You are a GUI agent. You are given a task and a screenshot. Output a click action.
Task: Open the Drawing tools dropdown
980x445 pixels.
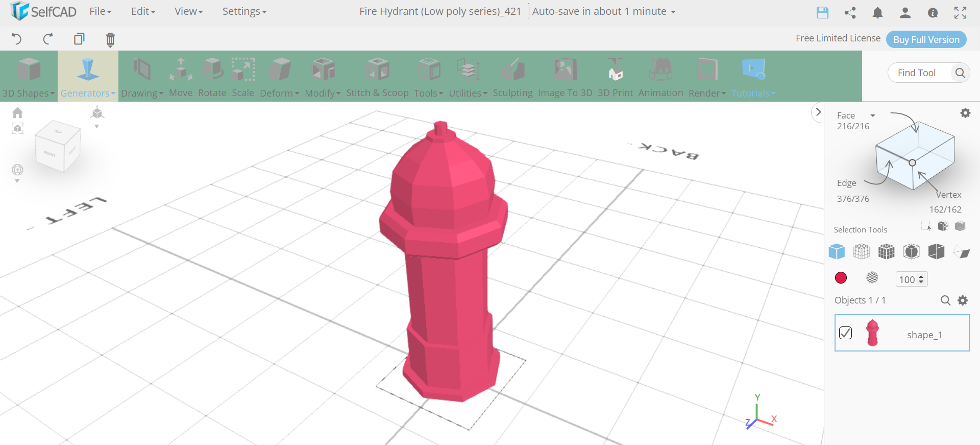click(x=142, y=76)
